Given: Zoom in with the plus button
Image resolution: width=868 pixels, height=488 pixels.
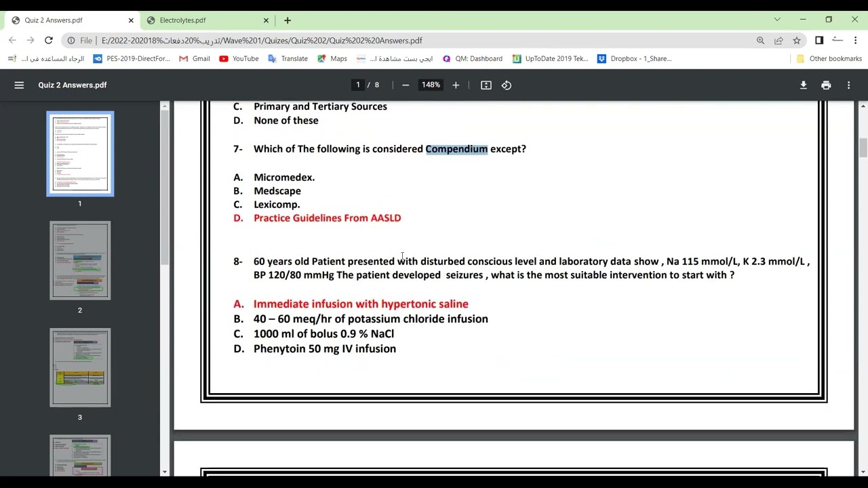Looking at the screenshot, I should pos(456,85).
